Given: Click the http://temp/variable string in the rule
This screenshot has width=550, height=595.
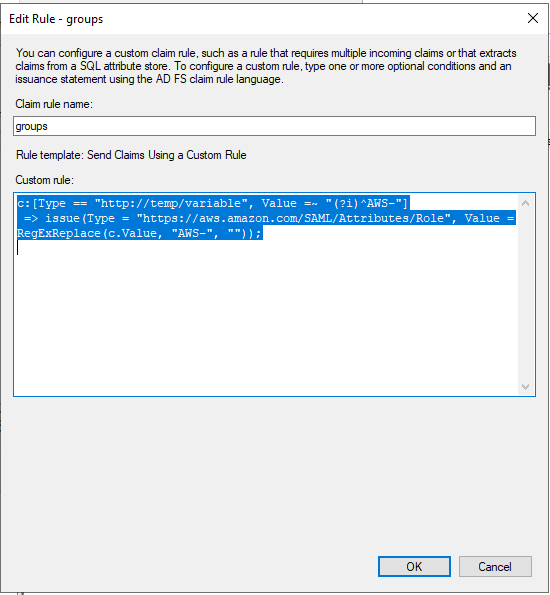Looking at the screenshot, I should click(171, 203).
